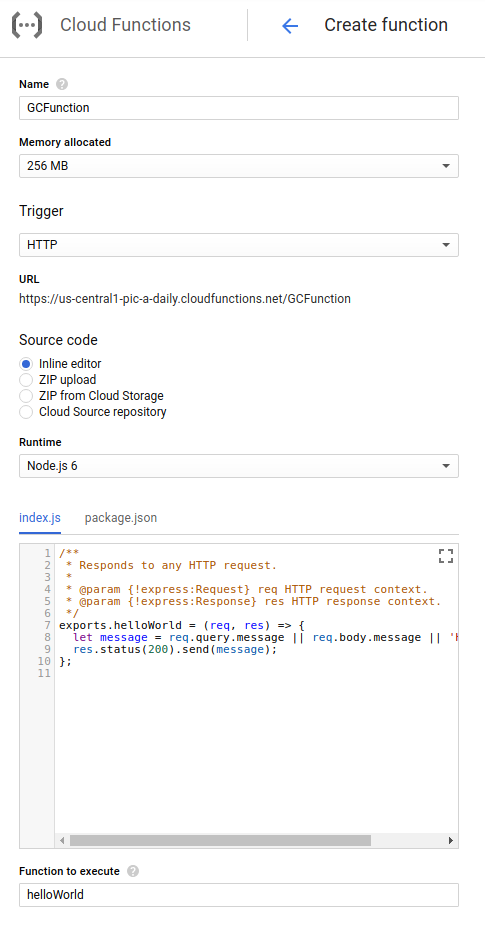This screenshot has width=485, height=927.
Task: Select the ZIP upload option
Action: tap(25, 380)
